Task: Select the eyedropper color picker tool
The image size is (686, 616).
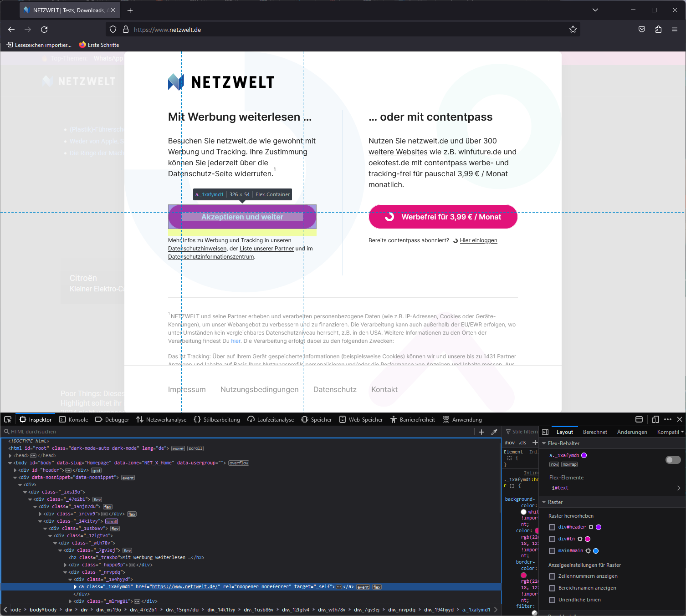Action: (494, 432)
